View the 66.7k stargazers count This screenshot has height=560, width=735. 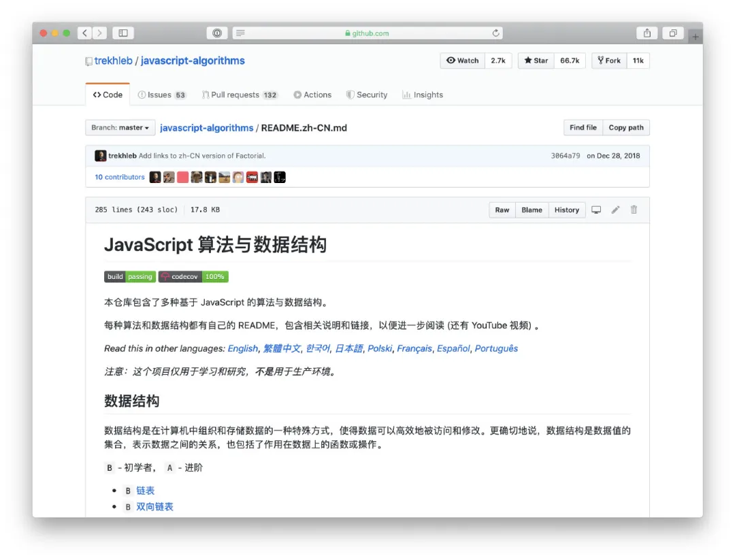tap(570, 61)
